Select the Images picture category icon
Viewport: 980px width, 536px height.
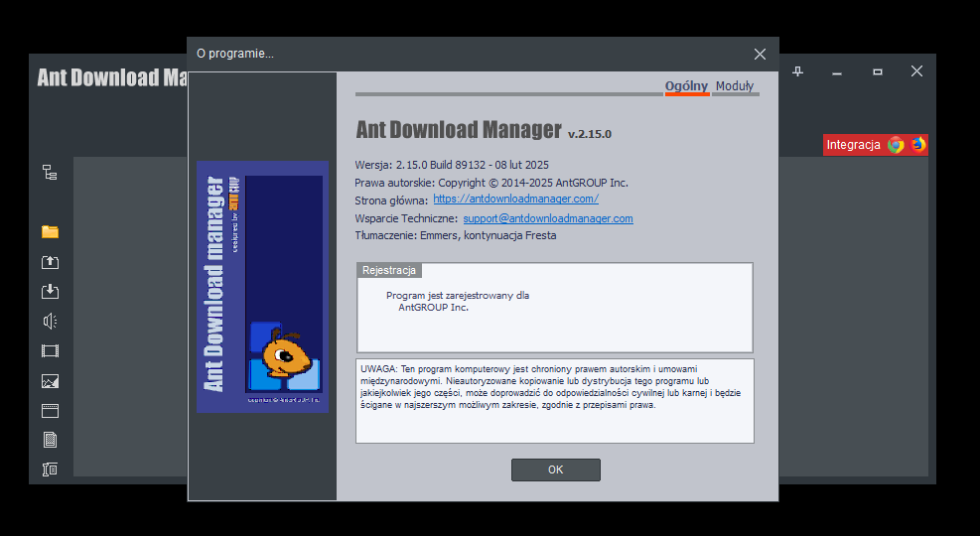pyautogui.click(x=50, y=381)
